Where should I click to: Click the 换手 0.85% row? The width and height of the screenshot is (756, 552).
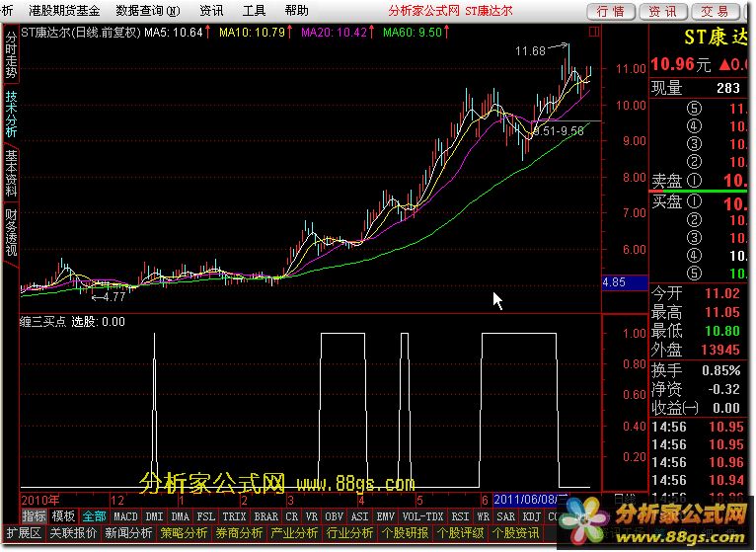click(696, 370)
